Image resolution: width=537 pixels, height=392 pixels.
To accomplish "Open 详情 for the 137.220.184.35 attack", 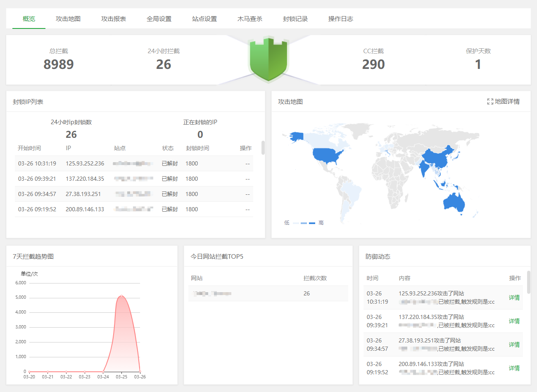I will pos(514,321).
